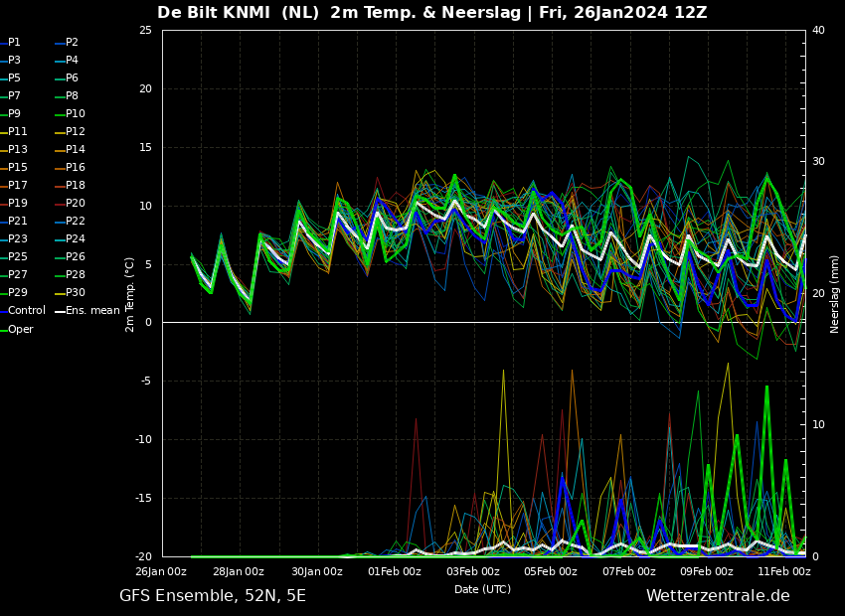845x616 pixels.
Task: Click the 01Feb 00z date tick label
Action: 395,572
